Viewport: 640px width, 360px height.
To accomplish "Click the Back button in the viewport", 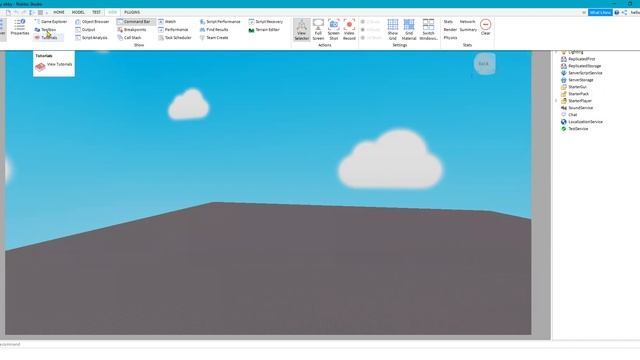I will point(484,64).
